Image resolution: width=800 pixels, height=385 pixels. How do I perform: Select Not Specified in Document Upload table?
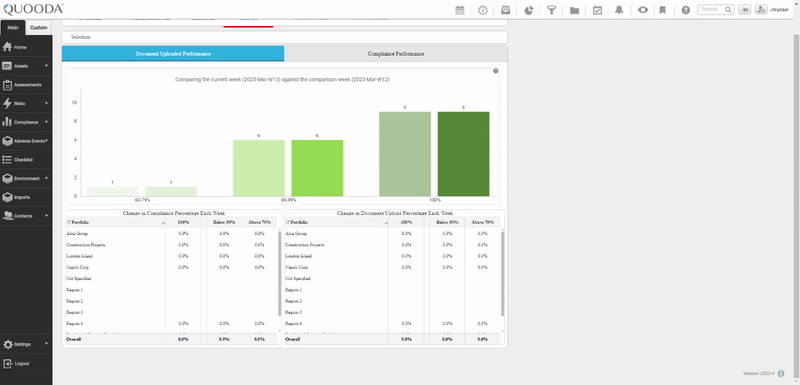pyautogui.click(x=392, y=278)
